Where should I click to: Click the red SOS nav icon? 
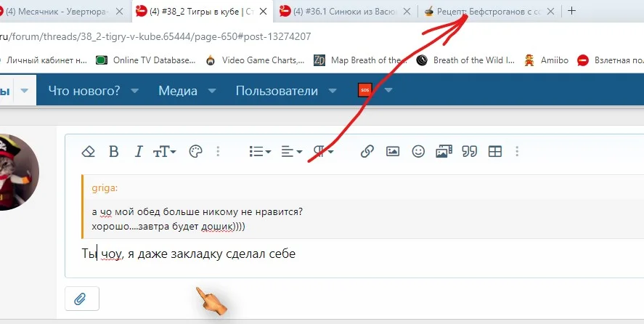click(365, 89)
